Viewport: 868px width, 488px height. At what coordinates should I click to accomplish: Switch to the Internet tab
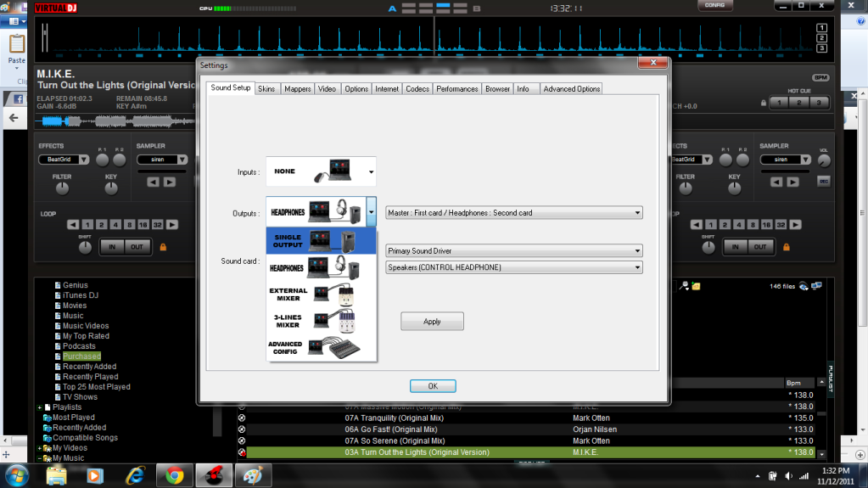(386, 88)
